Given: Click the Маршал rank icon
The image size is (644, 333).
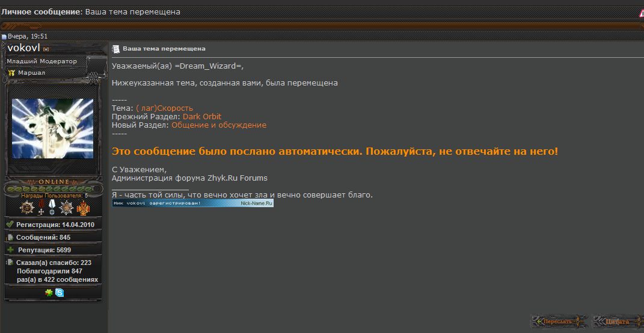Looking at the screenshot, I should pos(11,73).
